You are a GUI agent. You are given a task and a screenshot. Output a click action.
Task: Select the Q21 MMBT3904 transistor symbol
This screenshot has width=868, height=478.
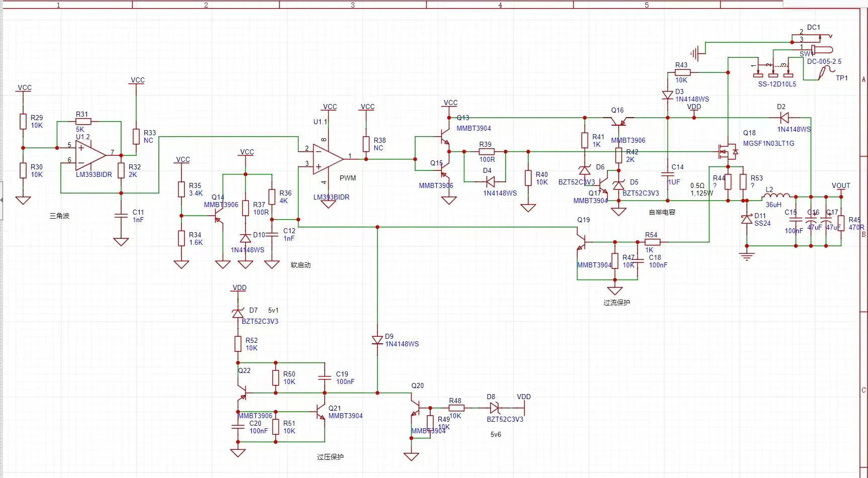click(321, 412)
